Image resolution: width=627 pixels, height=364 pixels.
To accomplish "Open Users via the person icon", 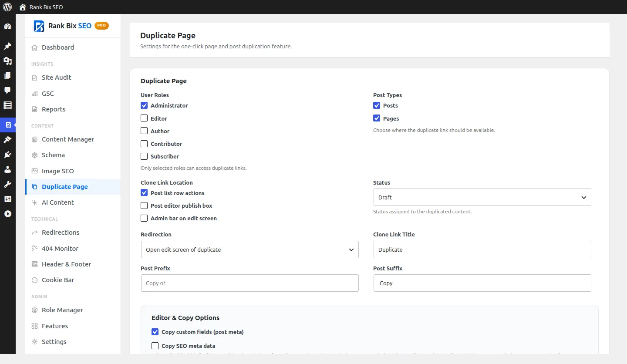I will point(7,169).
